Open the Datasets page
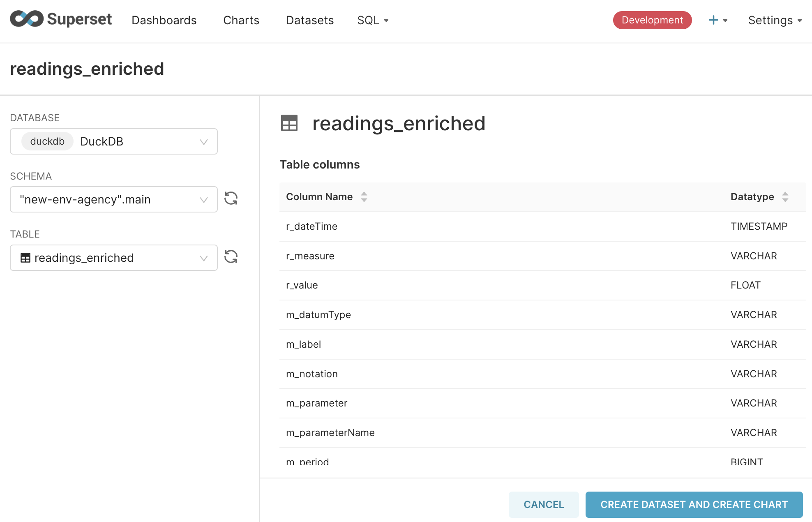This screenshot has height=522, width=812. 310,20
